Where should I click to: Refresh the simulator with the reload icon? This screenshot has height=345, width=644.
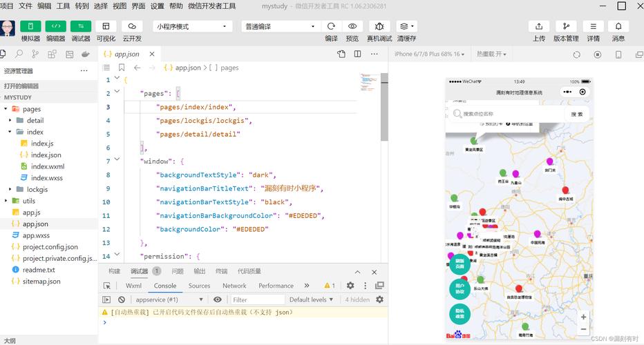[577, 55]
